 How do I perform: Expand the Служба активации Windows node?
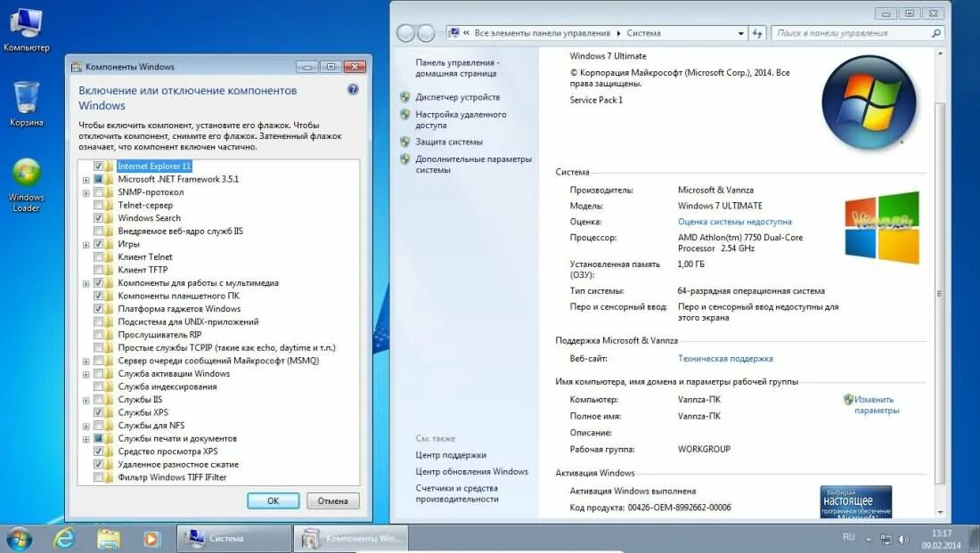pos(86,374)
